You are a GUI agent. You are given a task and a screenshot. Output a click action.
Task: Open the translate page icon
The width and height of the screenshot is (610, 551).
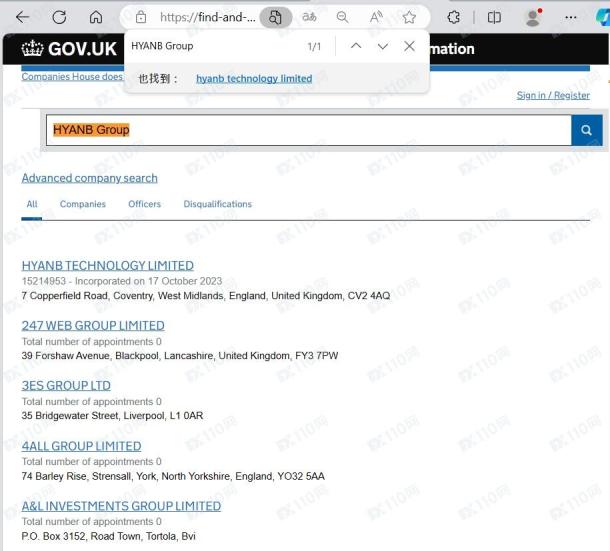(x=309, y=17)
